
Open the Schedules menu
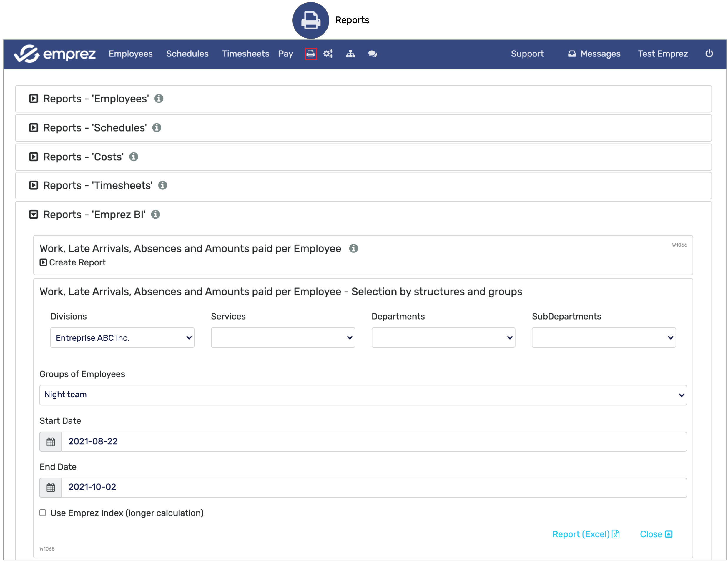(x=187, y=54)
